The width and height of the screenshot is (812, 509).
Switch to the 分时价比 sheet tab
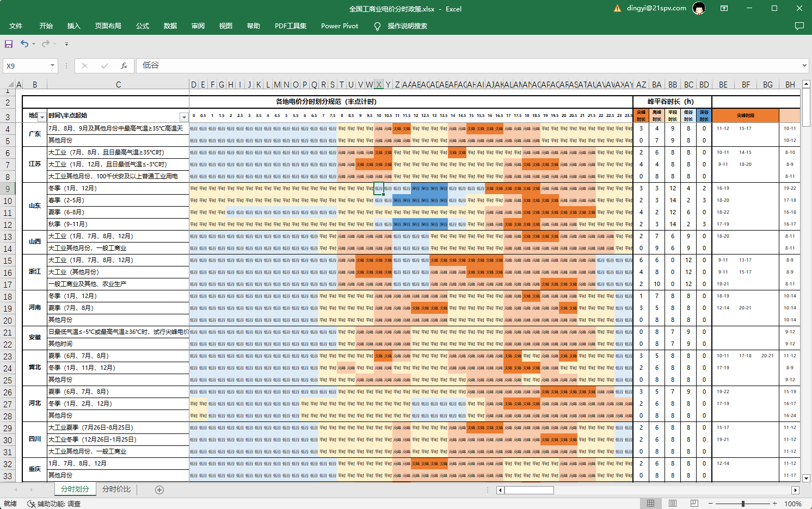point(116,489)
